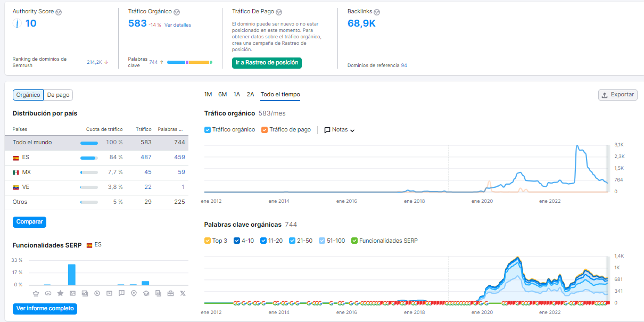This screenshot has height=322, width=644.
Task: Click the sitelinks chain icon in SERP features
Action: (48, 293)
